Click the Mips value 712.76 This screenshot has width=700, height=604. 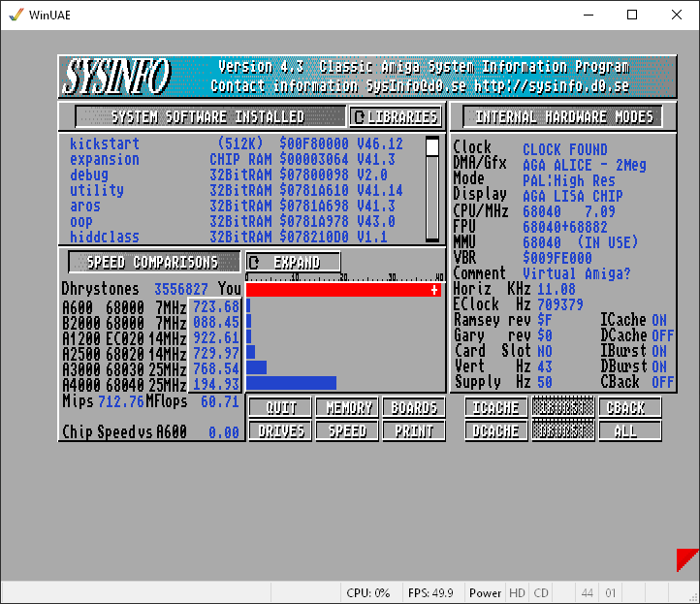point(121,401)
